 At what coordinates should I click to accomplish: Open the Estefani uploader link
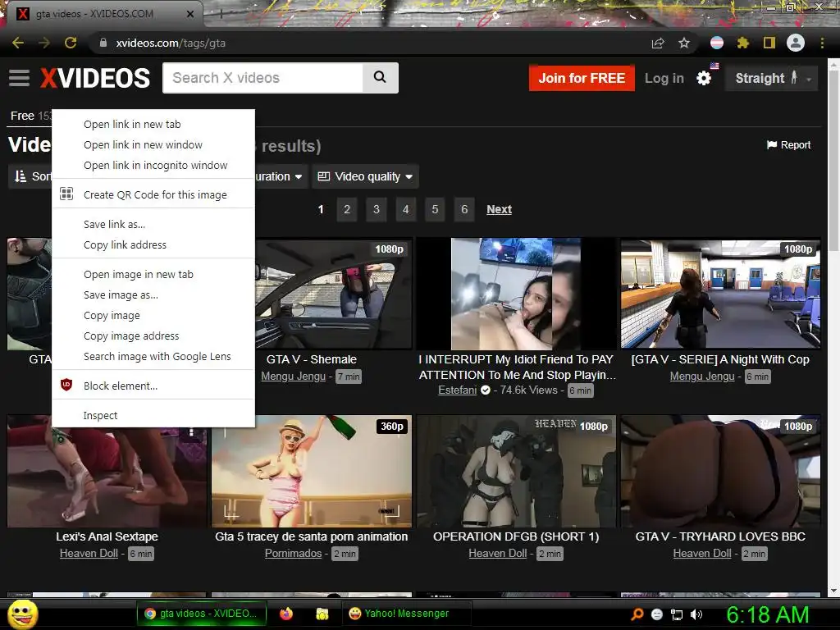(x=458, y=390)
